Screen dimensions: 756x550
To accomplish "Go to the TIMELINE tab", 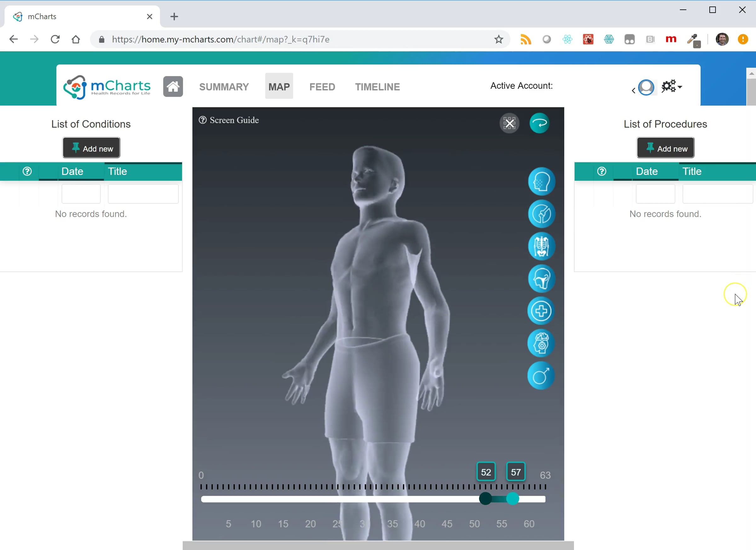I will pos(377,87).
